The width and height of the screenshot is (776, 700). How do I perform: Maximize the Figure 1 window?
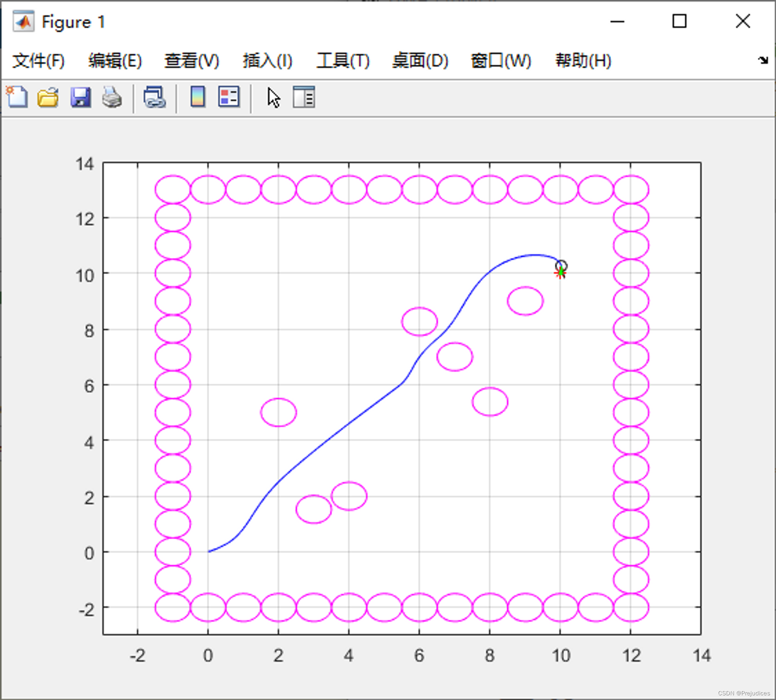click(679, 21)
